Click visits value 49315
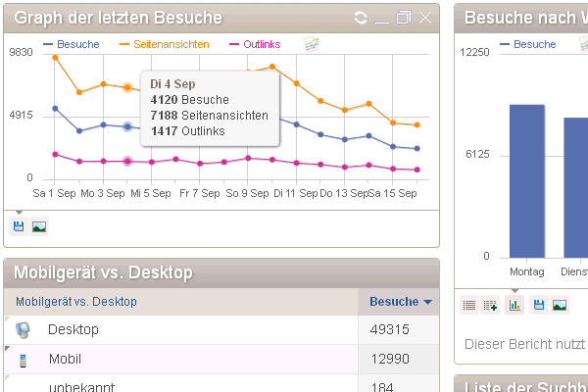 tap(390, 329)
